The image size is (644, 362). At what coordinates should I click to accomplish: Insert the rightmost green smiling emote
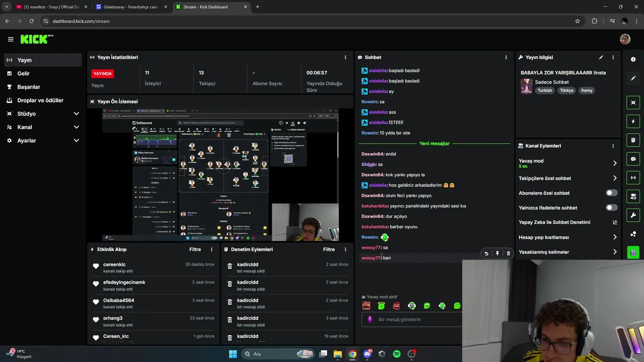[457, 306]
